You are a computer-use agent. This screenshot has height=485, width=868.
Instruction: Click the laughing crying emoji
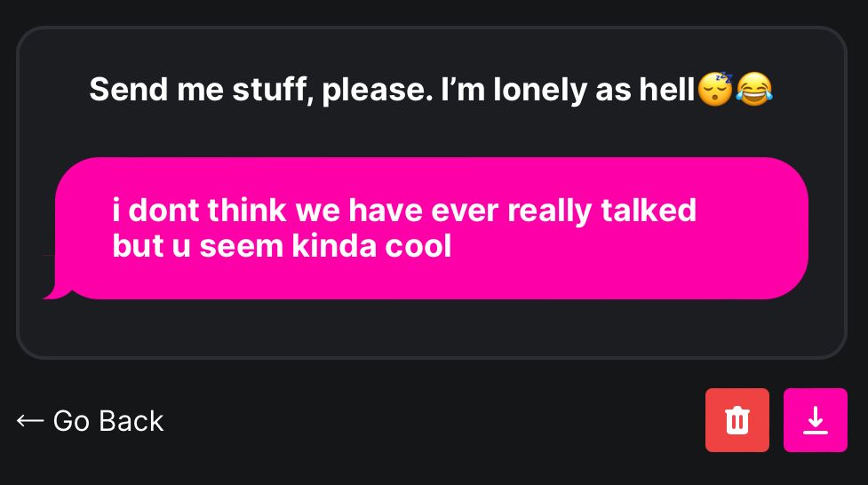[x=754, y=90]
